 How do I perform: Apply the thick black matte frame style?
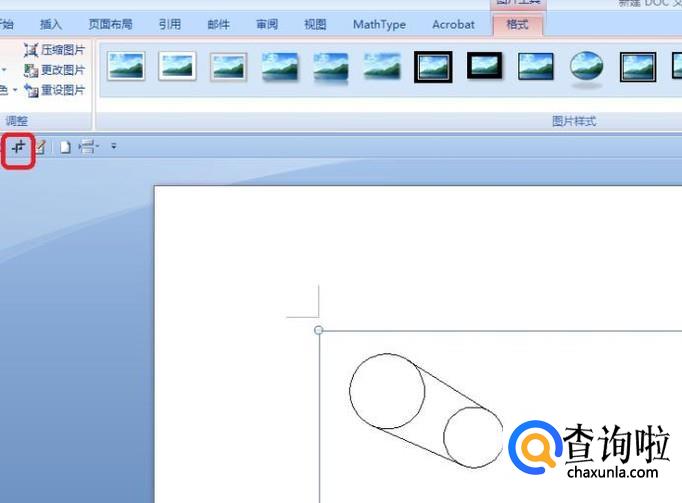click(x=485, y=66)
